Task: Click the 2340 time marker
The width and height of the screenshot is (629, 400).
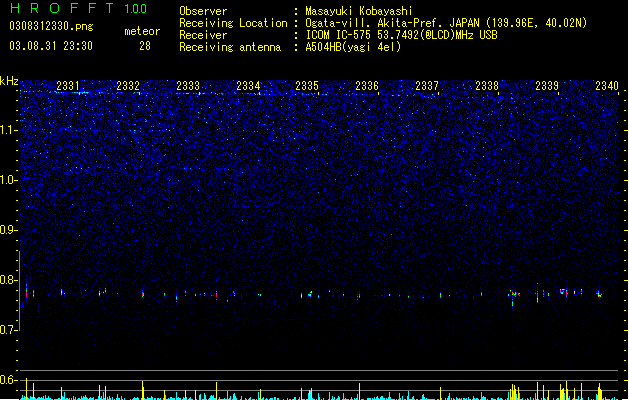Action: tap(607, 86)
